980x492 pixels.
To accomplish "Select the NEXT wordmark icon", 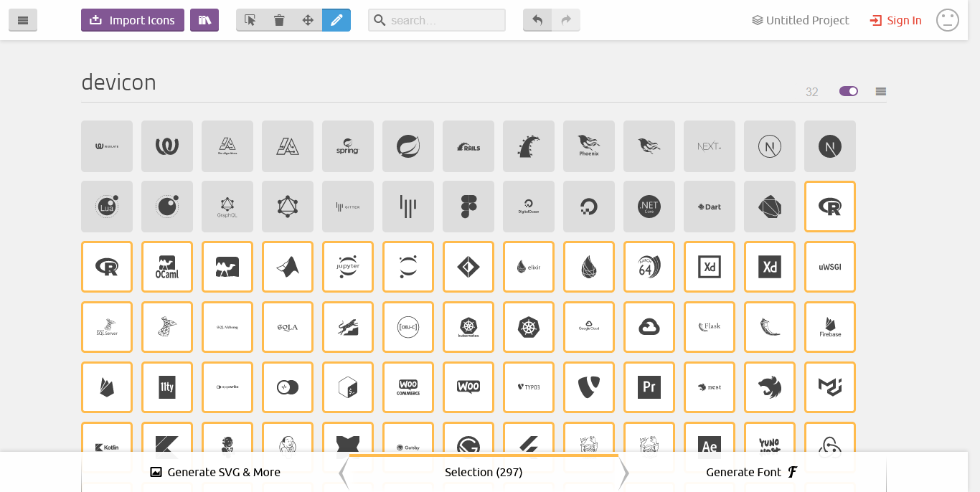I will click(x=710, y=146).
